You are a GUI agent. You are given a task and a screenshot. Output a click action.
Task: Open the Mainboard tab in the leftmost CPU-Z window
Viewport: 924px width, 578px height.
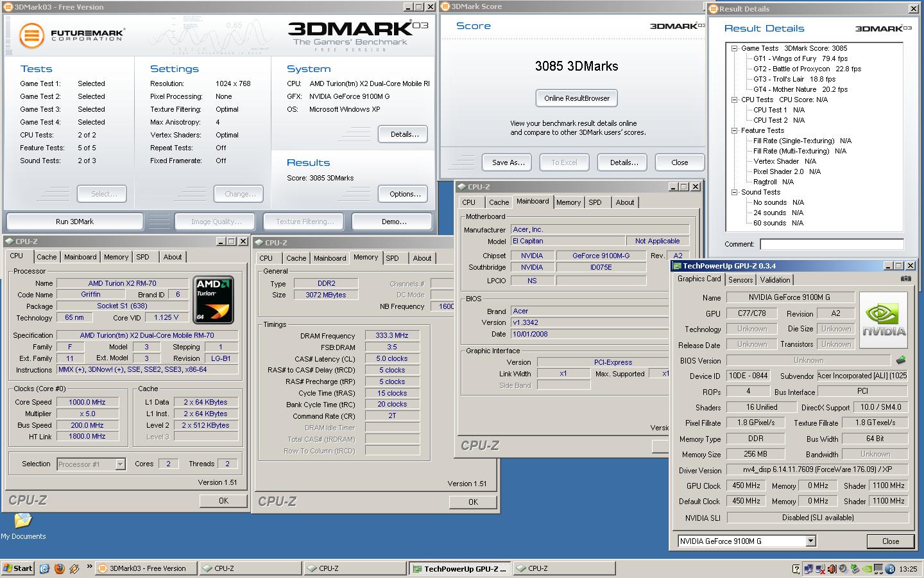coord(80,257)
